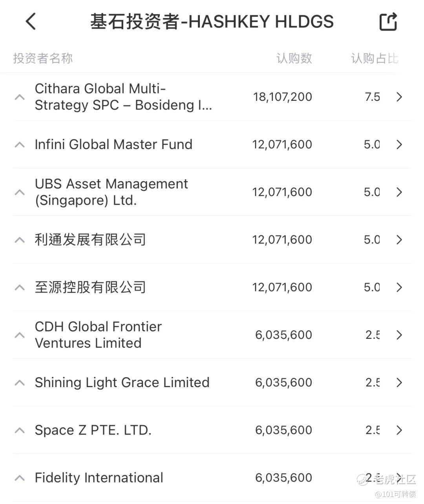Open details arrow for UBS Asset Management
Screen dimensions: 424x504
point(399,192)
